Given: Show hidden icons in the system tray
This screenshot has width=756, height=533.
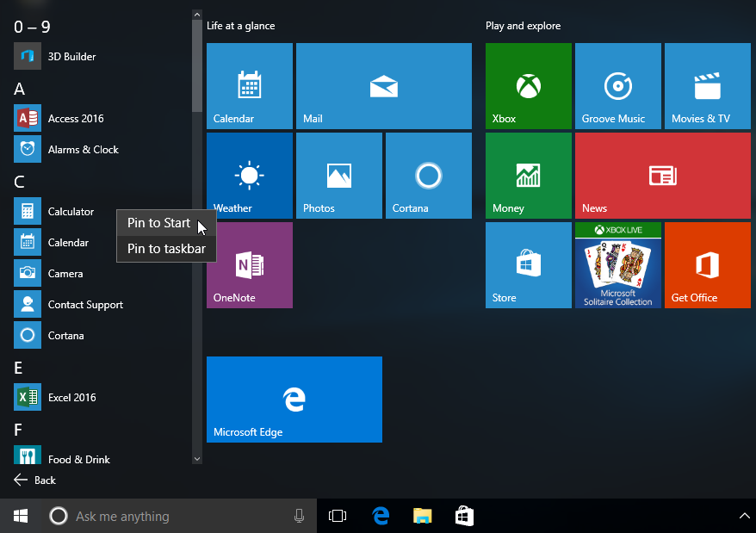Looking at the screenshot, I should (x=745, y=516).
